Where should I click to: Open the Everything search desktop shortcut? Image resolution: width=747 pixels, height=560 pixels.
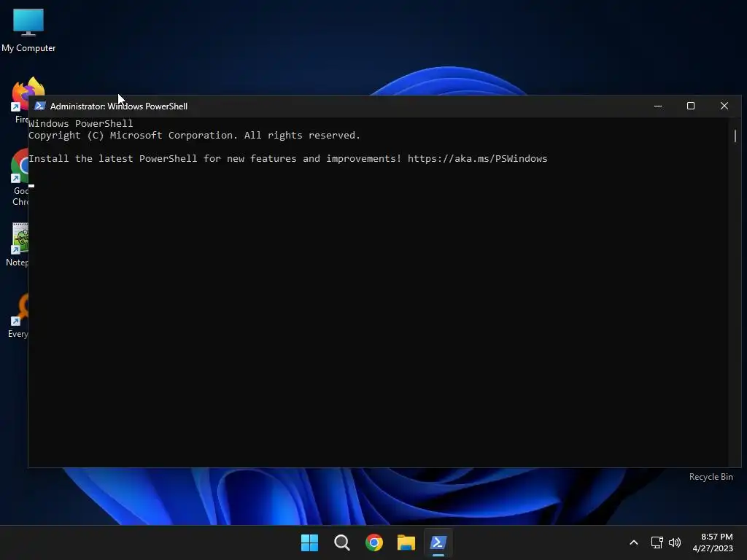coord(20,315)
